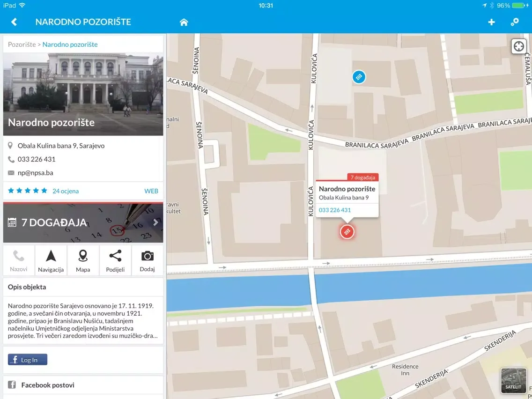Open settings gears icon in the header

point(515,22)
